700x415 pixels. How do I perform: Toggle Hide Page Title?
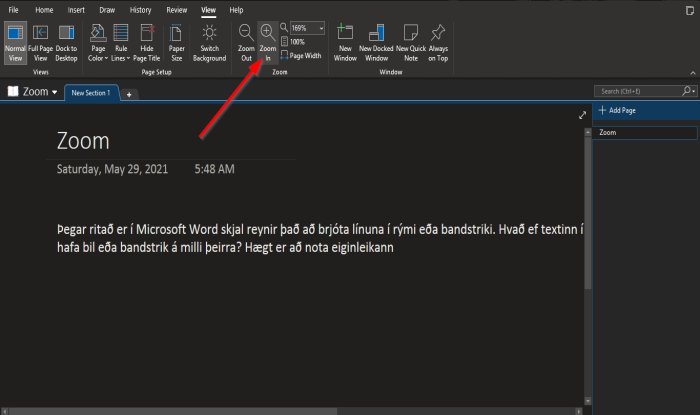click(147, 42)
